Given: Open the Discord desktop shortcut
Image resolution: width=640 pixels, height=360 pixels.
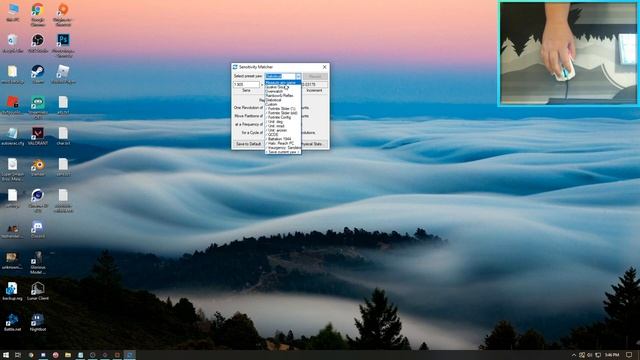Looking at the screenshot, I should [x=38, y=229].
